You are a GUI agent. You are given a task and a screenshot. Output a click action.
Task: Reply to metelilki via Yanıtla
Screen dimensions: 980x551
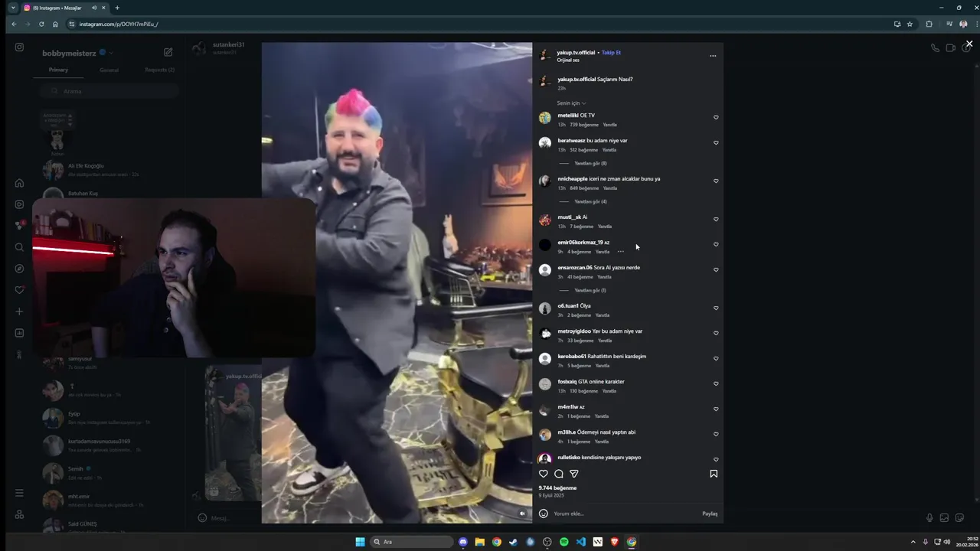coord(609,125)
